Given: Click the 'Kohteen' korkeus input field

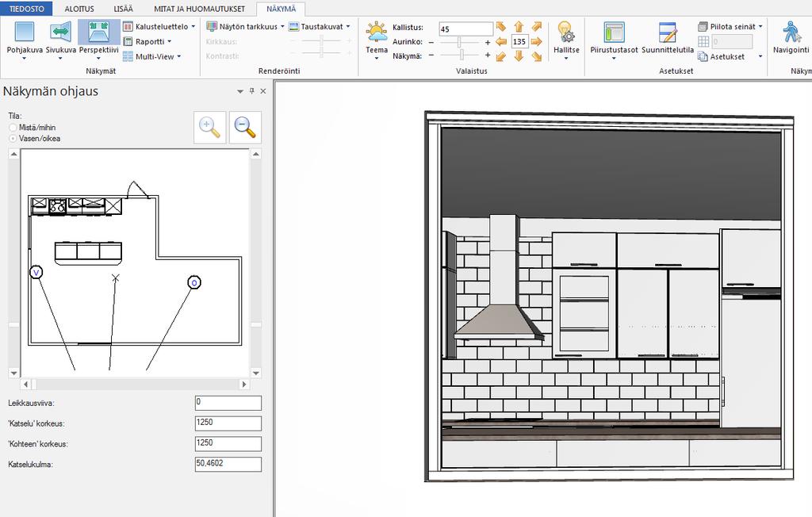Looking at the screenshot, I should tap(228, 443).
